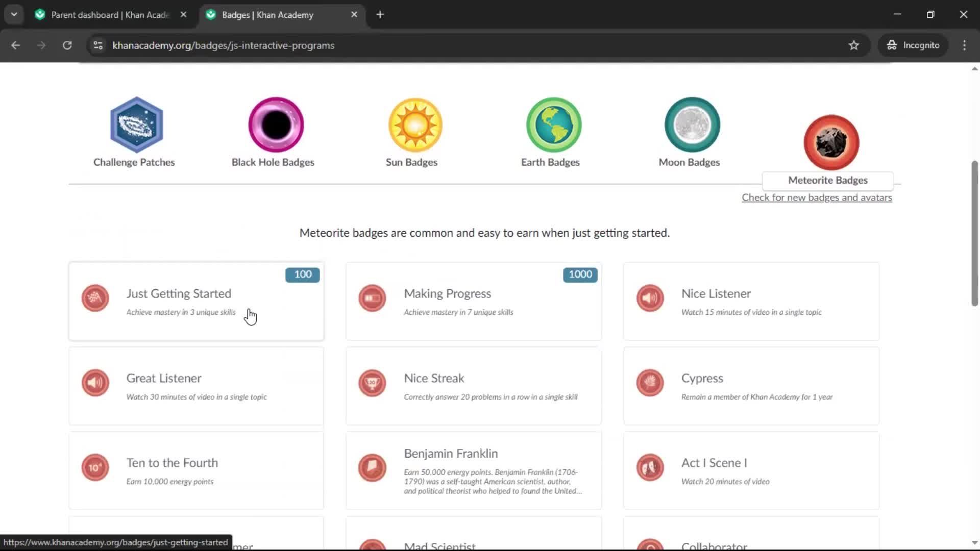Click 'Watch 15 minutes of video' description
980x551 pixels.
pos(751,312)
